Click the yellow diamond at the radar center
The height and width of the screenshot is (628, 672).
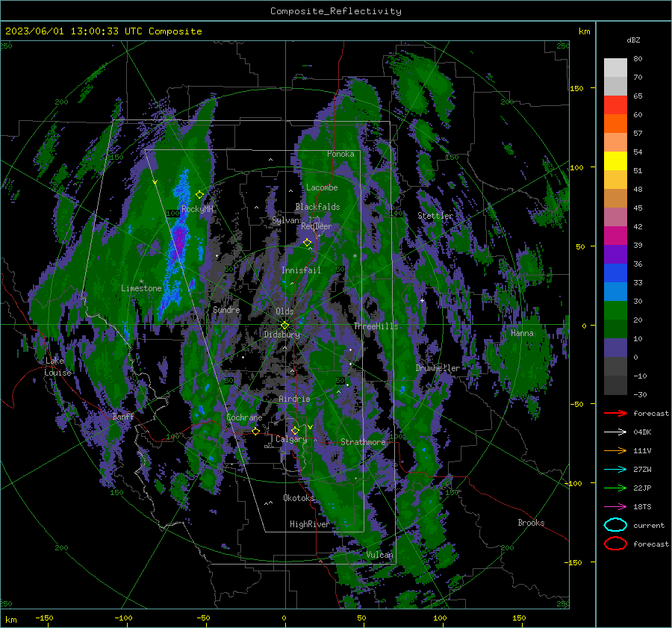pos(284,326)
